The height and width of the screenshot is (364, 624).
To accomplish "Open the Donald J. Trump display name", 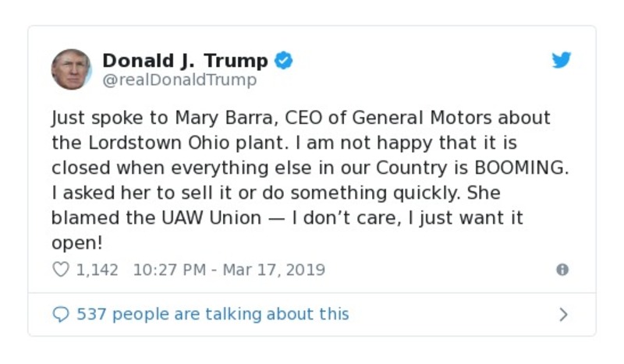I will pos(185,61).
